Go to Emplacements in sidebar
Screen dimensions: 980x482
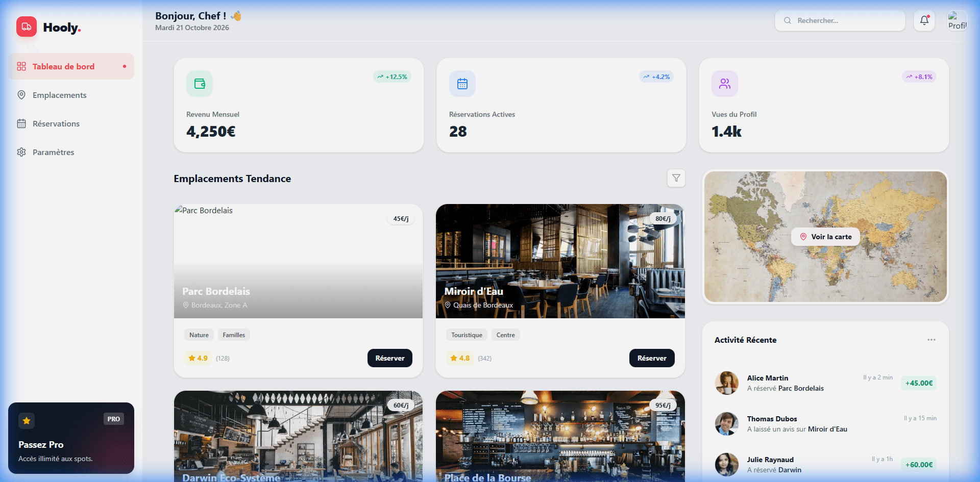coord(59,95)
